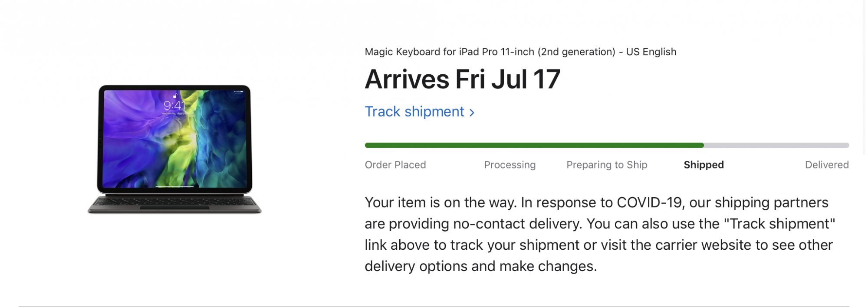Click the lock icon on the iPad screen

(175, 96)
